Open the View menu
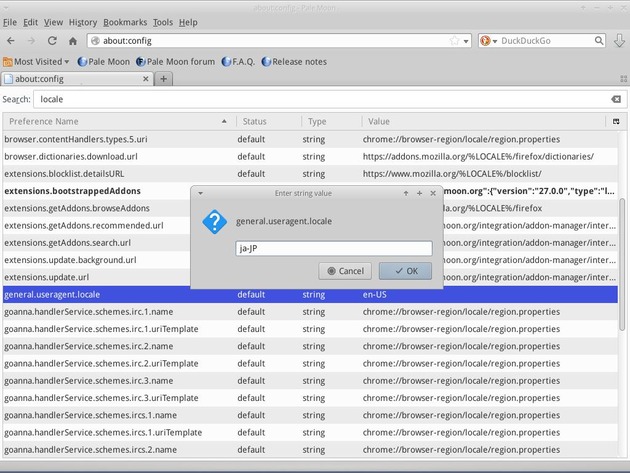This screenshot has height=473, width=630. (x=53, y=23)
